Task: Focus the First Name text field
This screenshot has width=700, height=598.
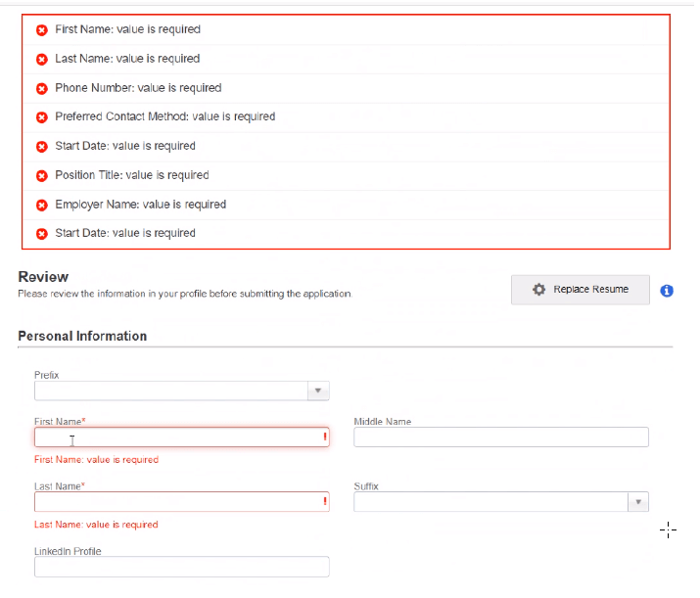Action: (176, 437)
